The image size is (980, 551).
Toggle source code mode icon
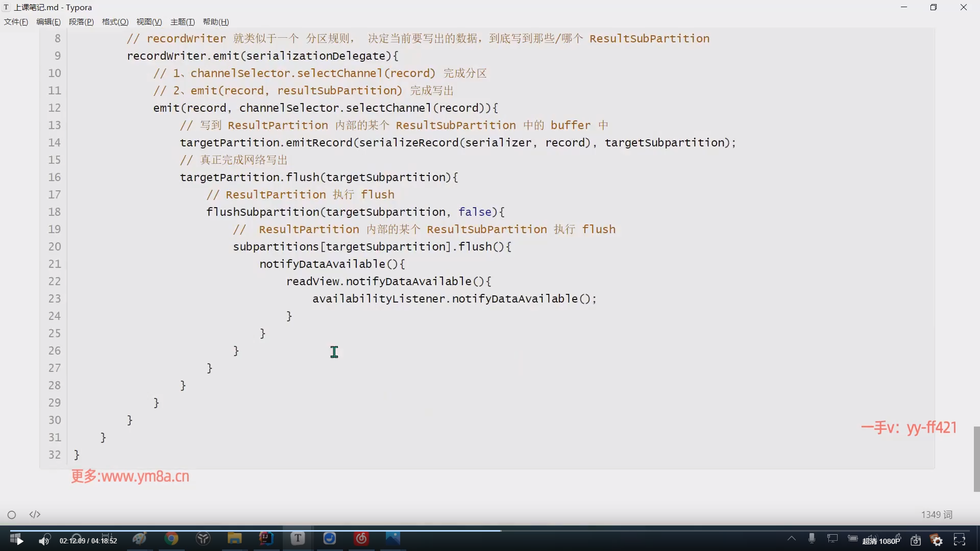[35, 514]
